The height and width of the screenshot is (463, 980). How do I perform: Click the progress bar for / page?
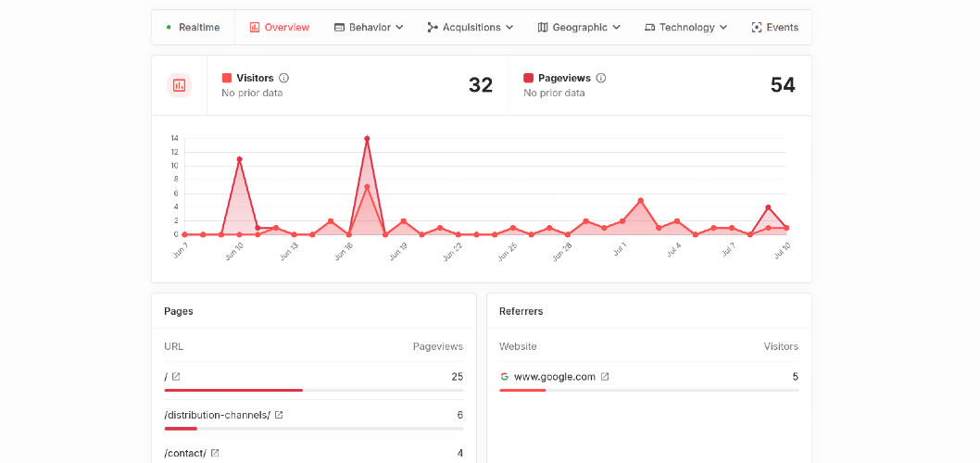314,391
